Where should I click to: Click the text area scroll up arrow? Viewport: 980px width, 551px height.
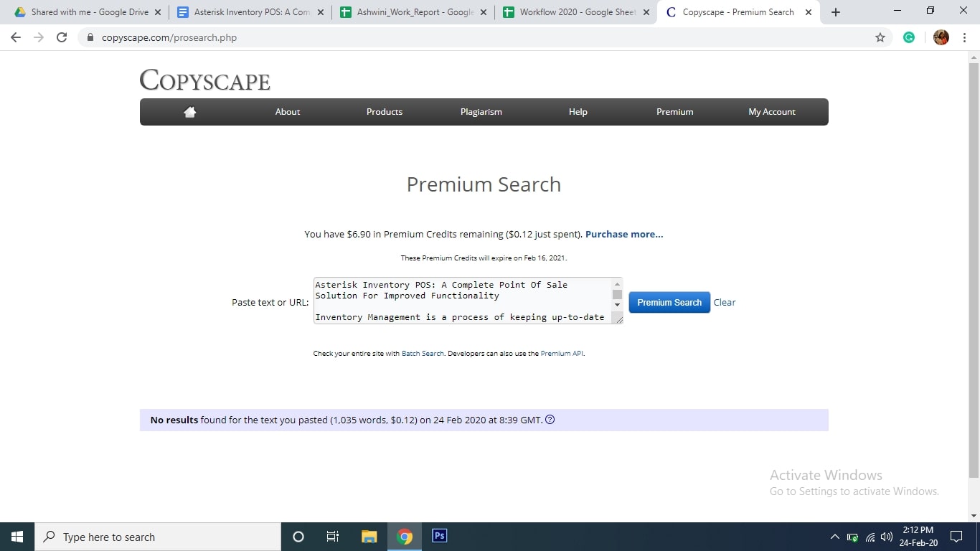617,284
